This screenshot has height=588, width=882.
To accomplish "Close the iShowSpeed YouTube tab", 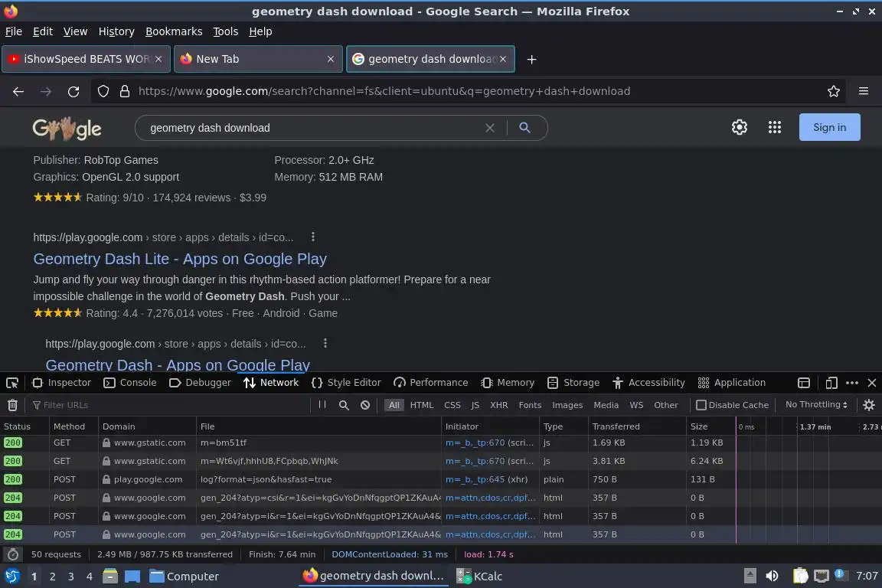I will (158, 59).
